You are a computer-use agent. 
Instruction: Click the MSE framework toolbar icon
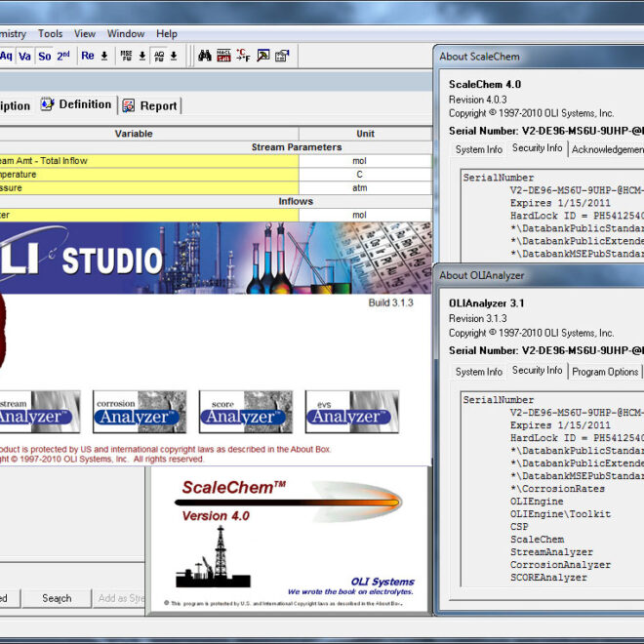126,56
